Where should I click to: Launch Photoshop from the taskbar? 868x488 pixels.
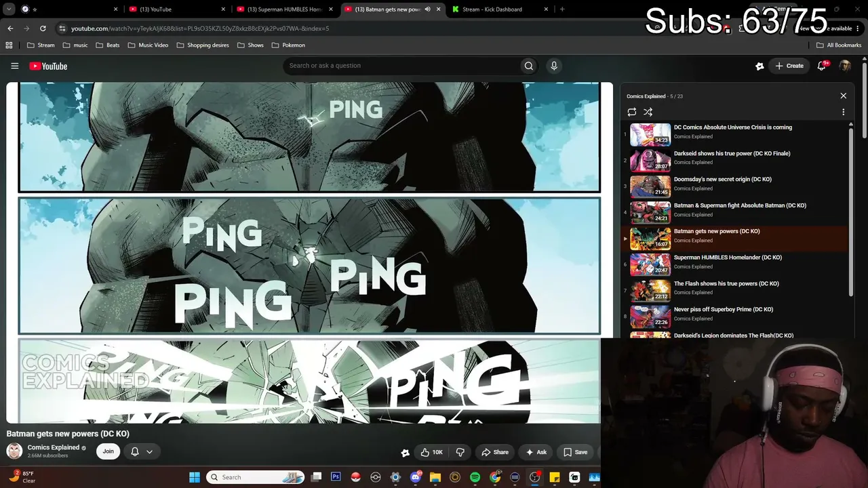tap(336, 477)
